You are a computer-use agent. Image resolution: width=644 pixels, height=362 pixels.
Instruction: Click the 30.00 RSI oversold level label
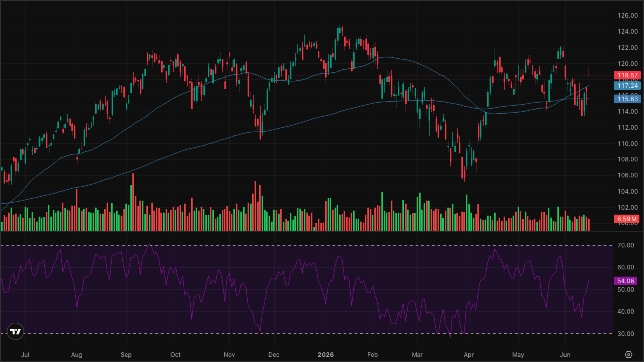(x=626, y=334)
